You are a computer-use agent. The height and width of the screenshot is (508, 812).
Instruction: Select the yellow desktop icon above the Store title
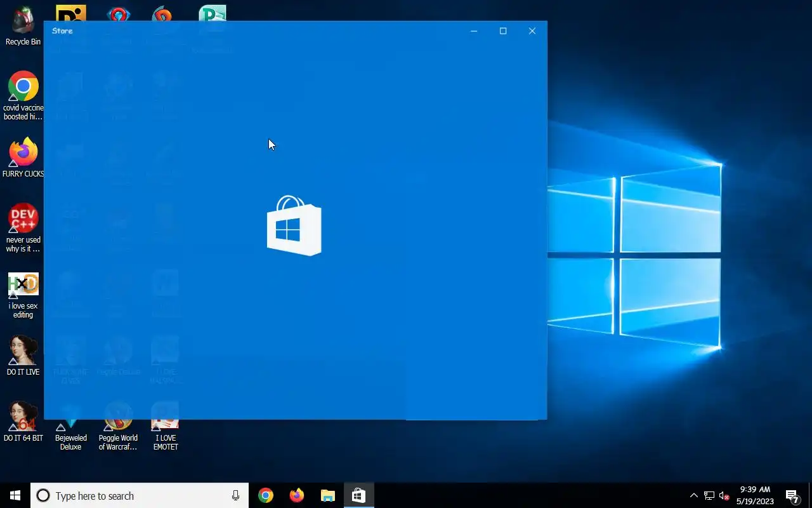[x=71, y=13]
